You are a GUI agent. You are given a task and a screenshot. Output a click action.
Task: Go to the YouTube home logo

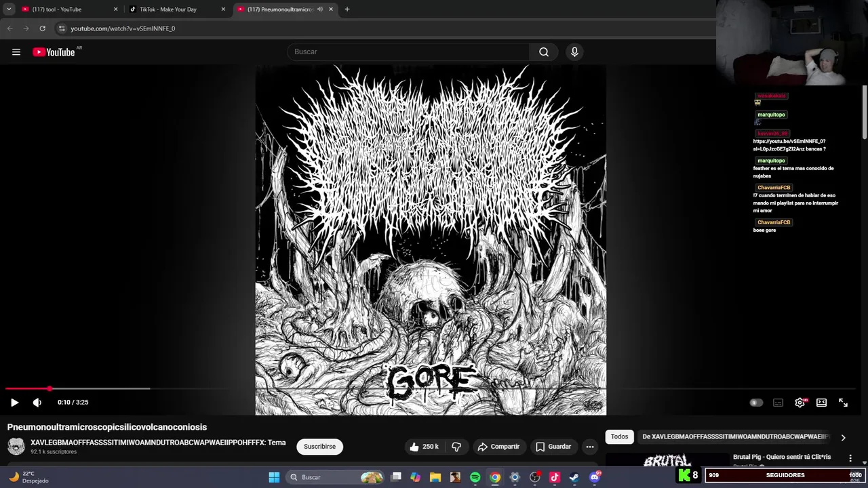[x=54, y=52]
